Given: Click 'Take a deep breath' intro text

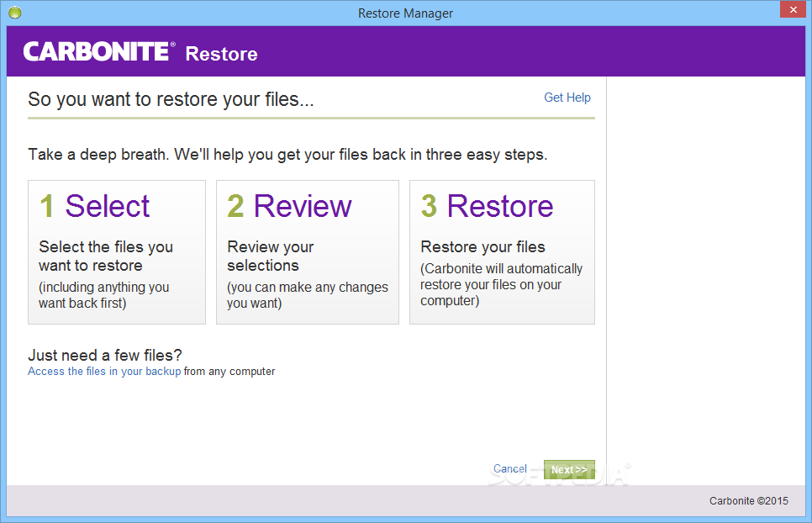Looking at the screenshot, I should pyautogui.click(x=287, y=155).
